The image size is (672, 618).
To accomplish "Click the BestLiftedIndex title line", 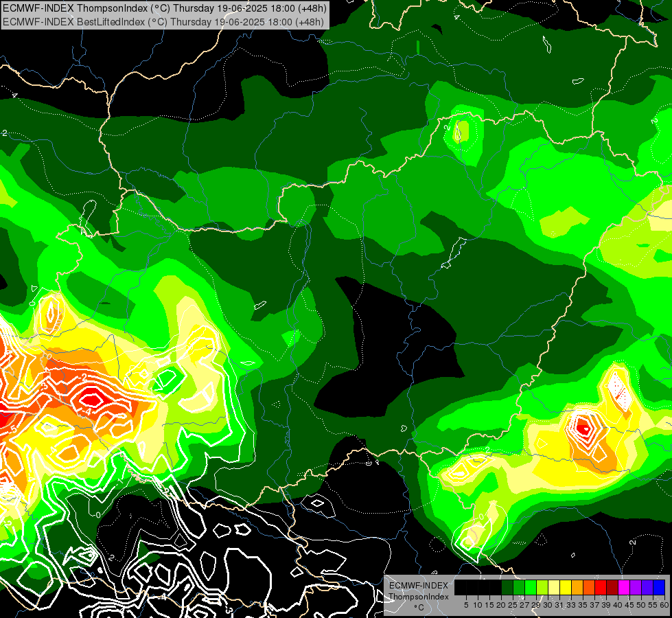I will [163, 22].
